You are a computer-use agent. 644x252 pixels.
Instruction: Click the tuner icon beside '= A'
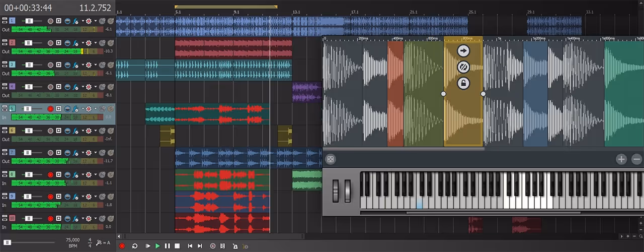(x=100, y=243)
